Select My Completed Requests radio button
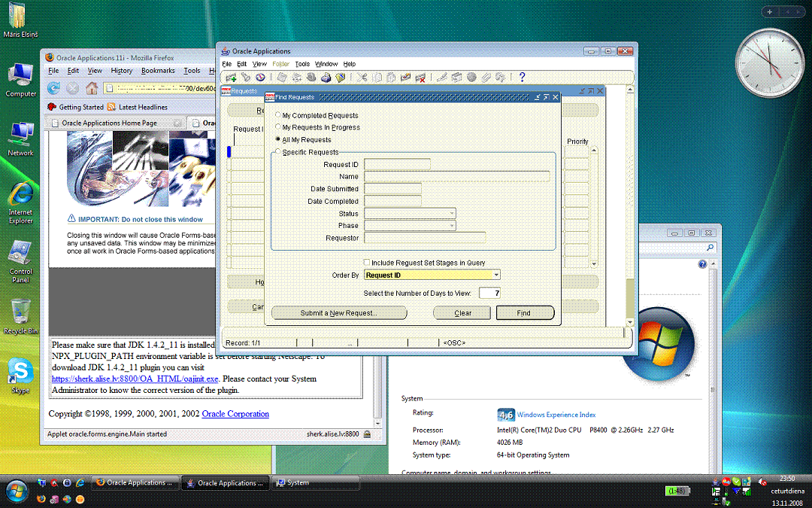The height and width of the screenshot is (508, 812). coord(279,115)
